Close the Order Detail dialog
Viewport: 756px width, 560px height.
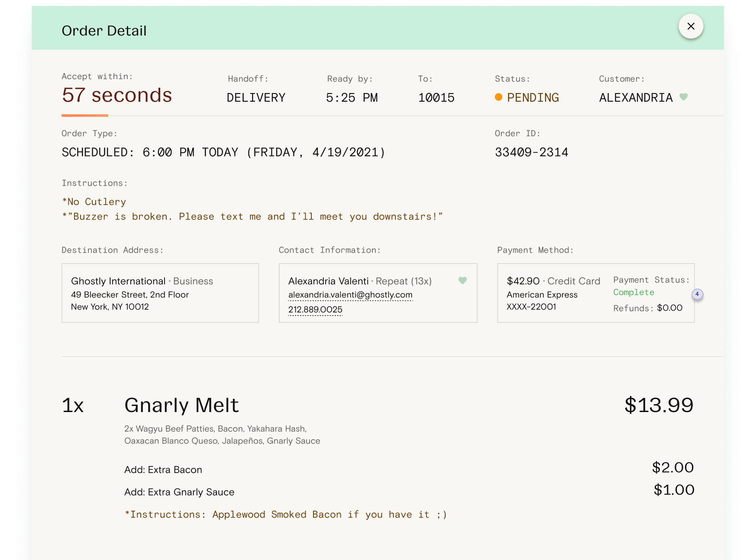(691, 26)
